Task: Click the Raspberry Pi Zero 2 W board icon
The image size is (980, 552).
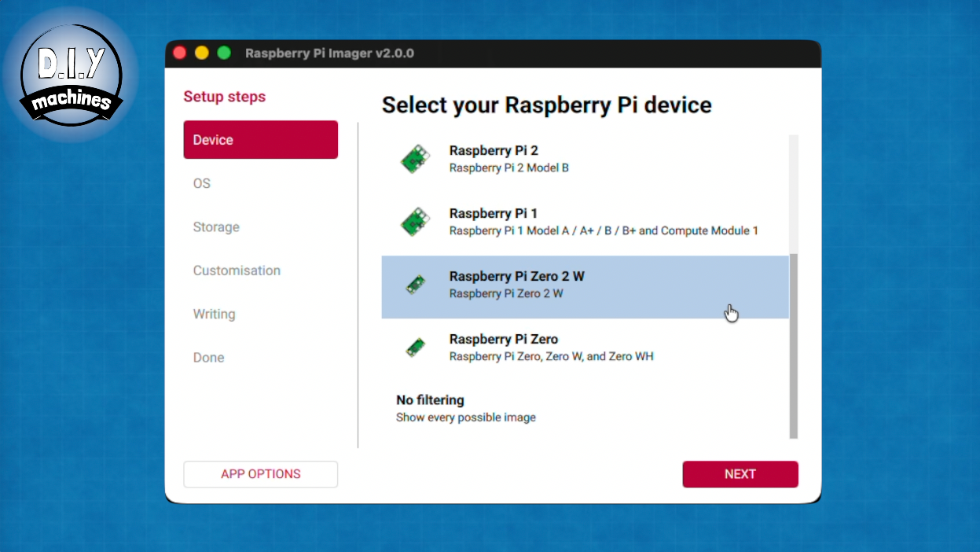Action: tap(415, 285)
